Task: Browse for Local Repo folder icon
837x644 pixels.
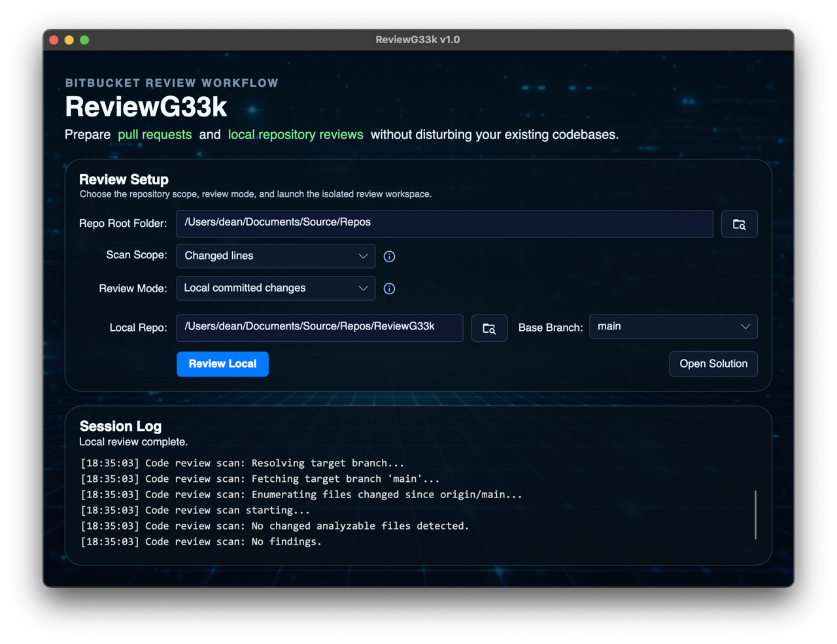Action: pos(489,328)
